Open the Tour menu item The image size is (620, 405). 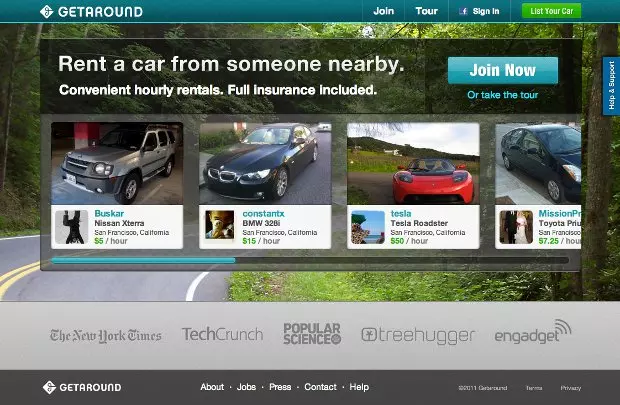(x=426, y=11)
